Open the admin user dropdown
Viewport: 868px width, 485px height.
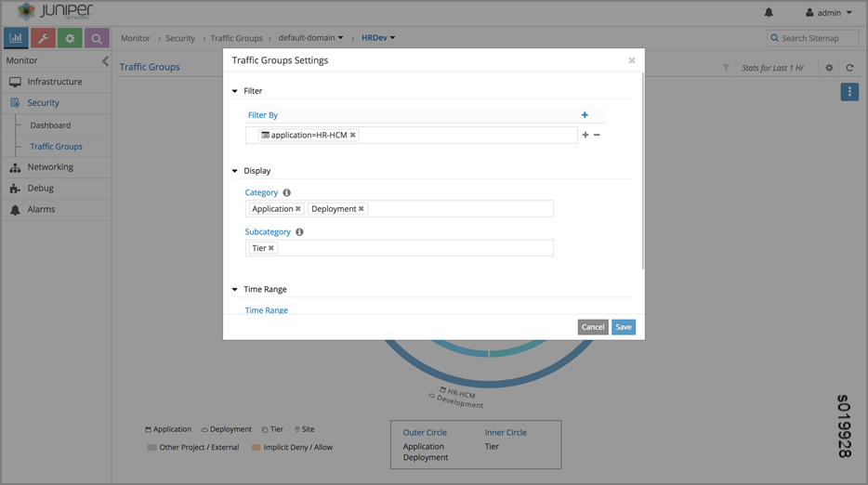click(828, 13)
